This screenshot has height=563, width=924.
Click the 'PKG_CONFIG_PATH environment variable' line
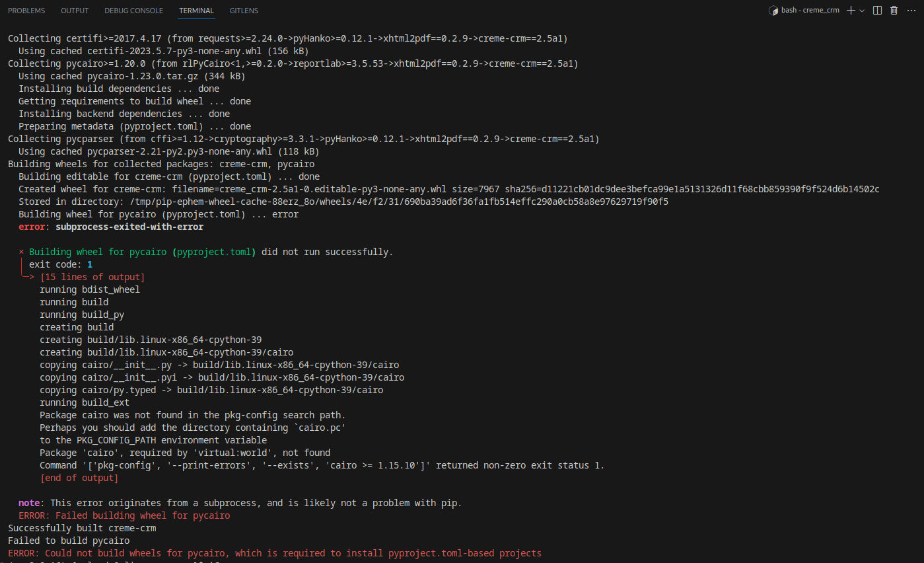coord(153,440)
